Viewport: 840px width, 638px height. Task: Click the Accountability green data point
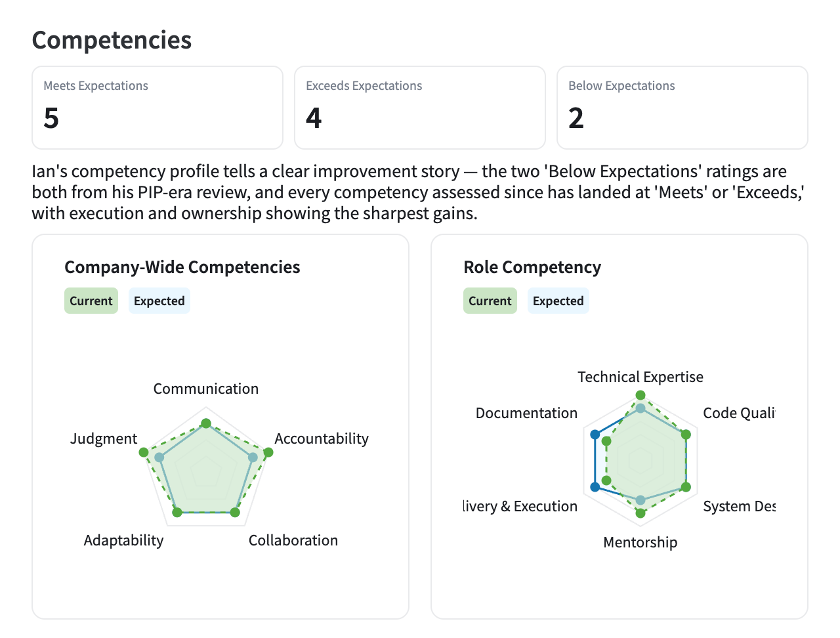tap(268, 452)
